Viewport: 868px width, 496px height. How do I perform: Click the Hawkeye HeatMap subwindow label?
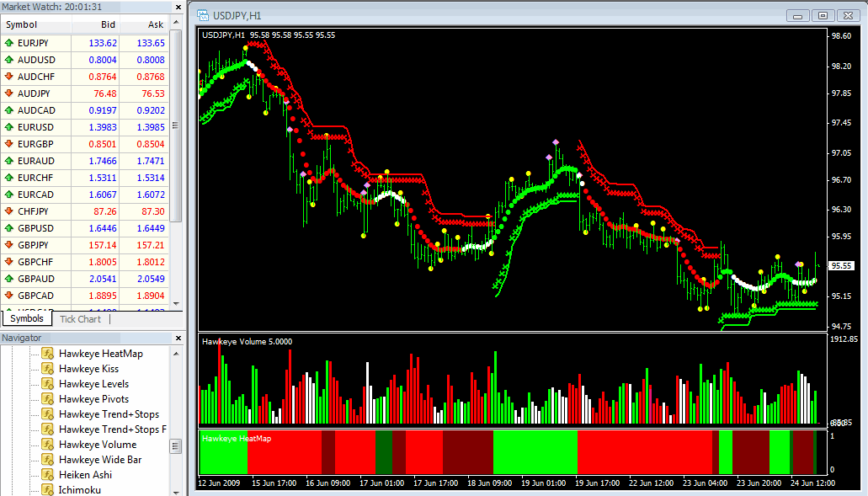pyautogui.click(x=237, y=439)
